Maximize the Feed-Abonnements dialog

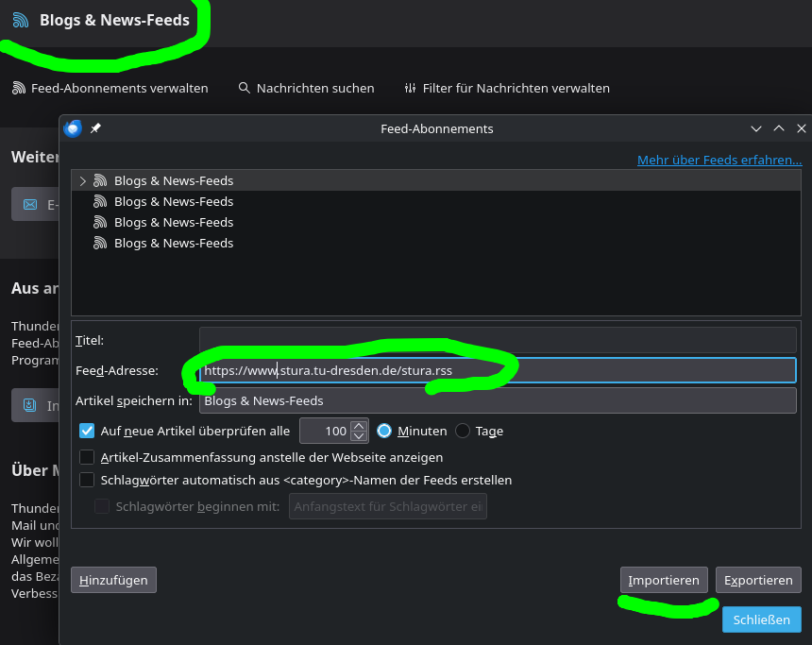coord(779,128)
